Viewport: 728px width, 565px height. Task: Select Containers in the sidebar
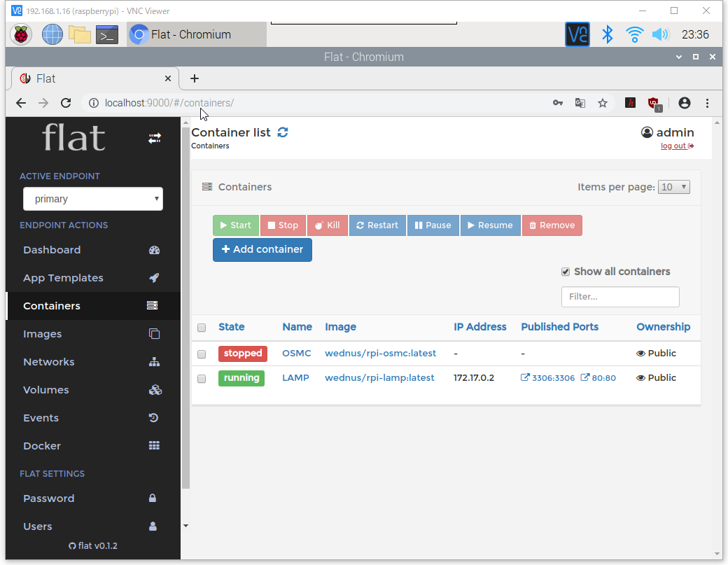(x=93, y=306)
